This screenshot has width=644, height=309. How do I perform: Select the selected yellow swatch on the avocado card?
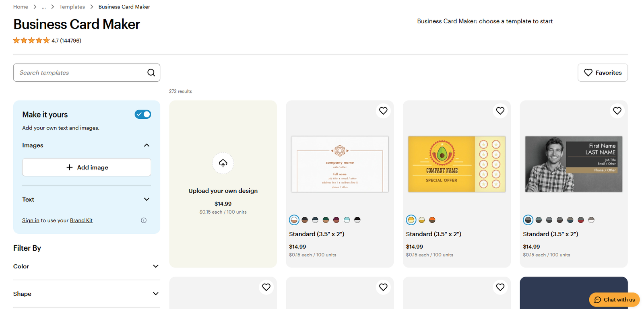point(411,220)
